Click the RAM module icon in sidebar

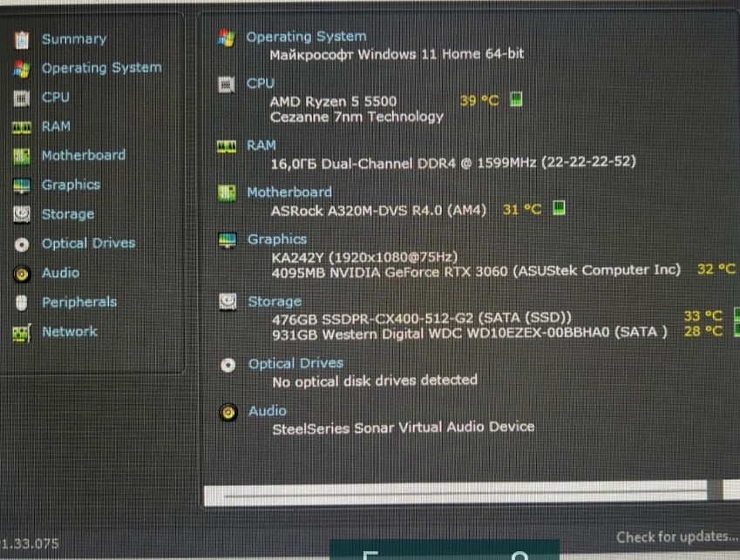tap(23, 127)
